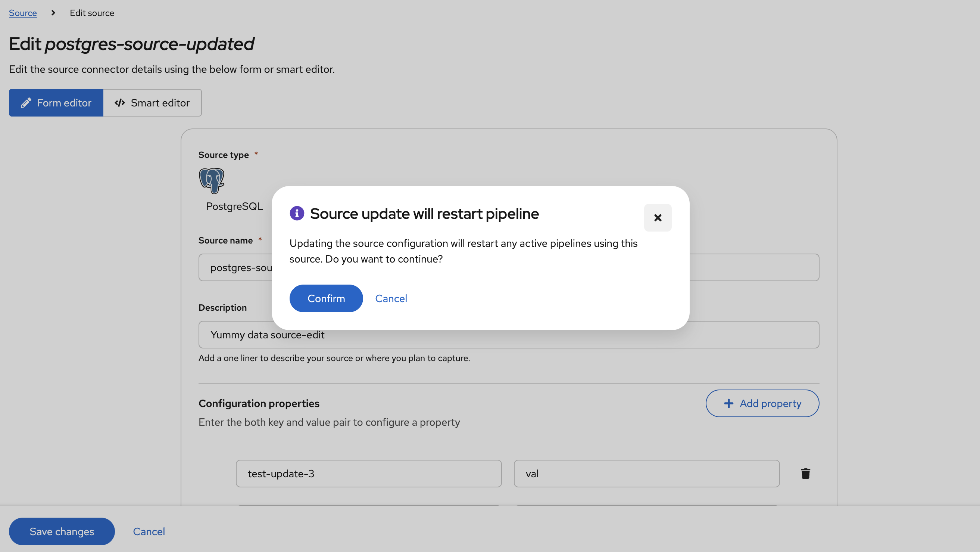
Task: Click the val value input field
Action: 646,473
